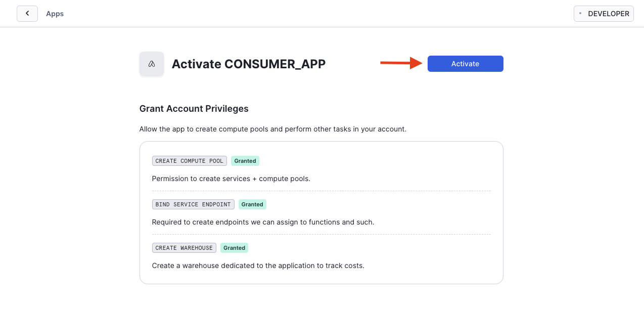Viewport: 644px width, 309px height.
Task: Click the endpoints requirement description text
Action: click(263, 222)
